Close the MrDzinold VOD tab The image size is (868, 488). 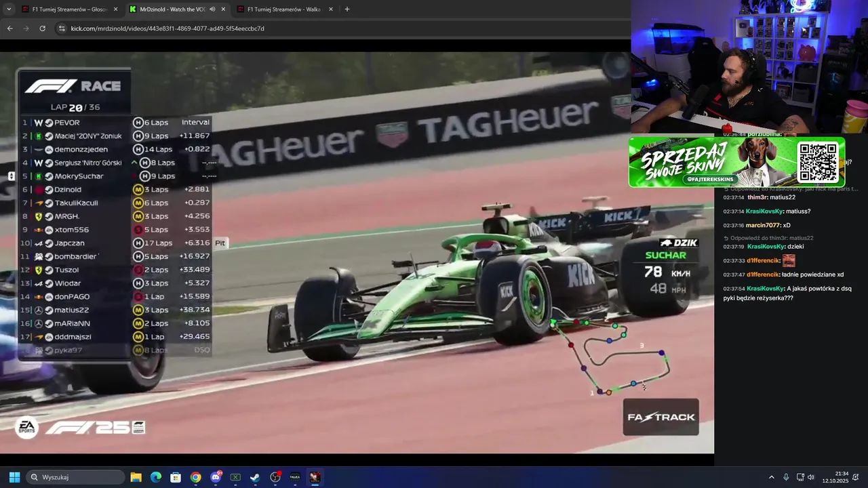pos(223,9)
